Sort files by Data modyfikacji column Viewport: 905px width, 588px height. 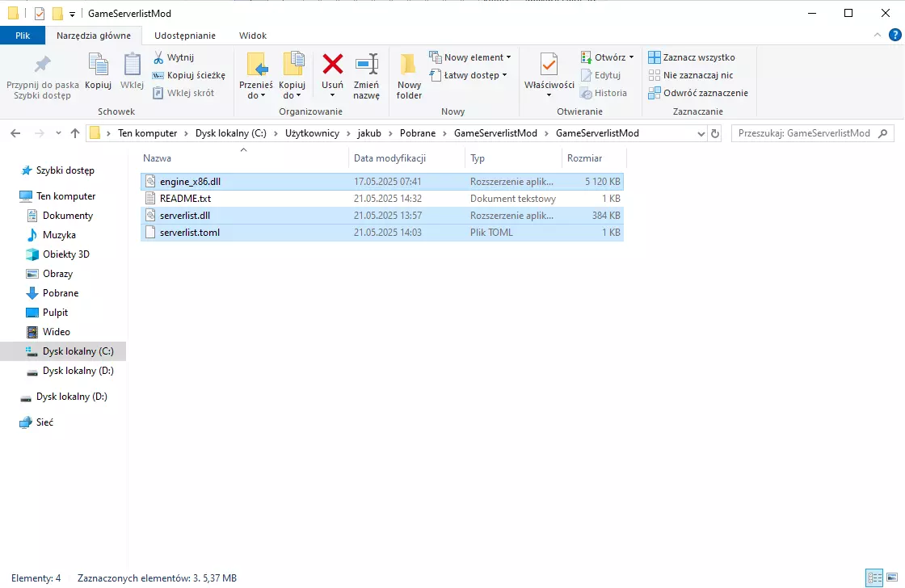389,158
